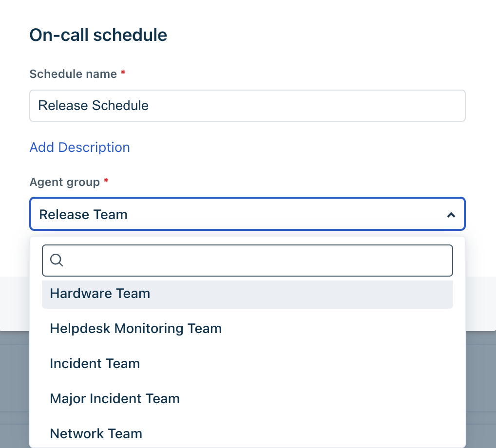Select Hardware Team from the list
Screen dimensions: 496x448
[x=100, y=293]
